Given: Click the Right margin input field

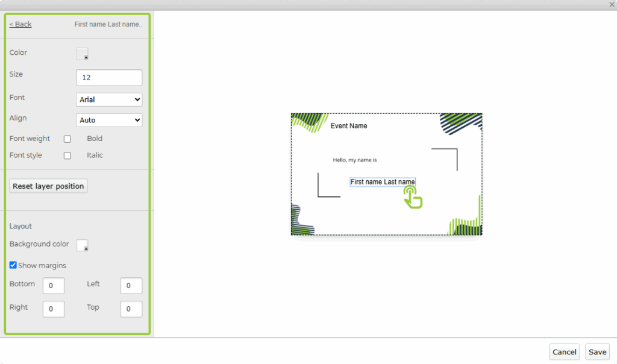Looking at the screenshot, I should 54,309.
